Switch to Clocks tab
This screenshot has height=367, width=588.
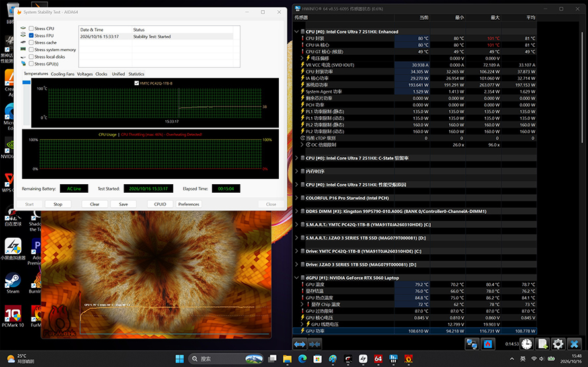101,74
